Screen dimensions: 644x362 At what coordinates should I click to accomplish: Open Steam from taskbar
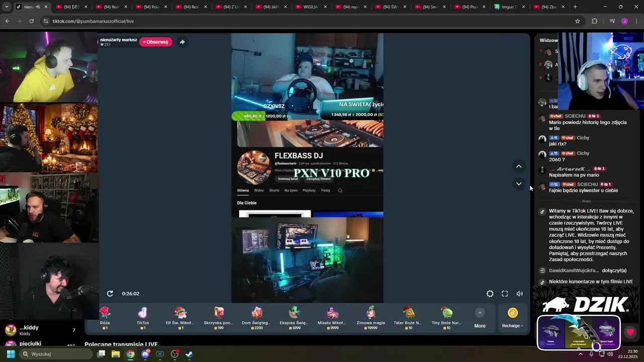click(189, 354)
